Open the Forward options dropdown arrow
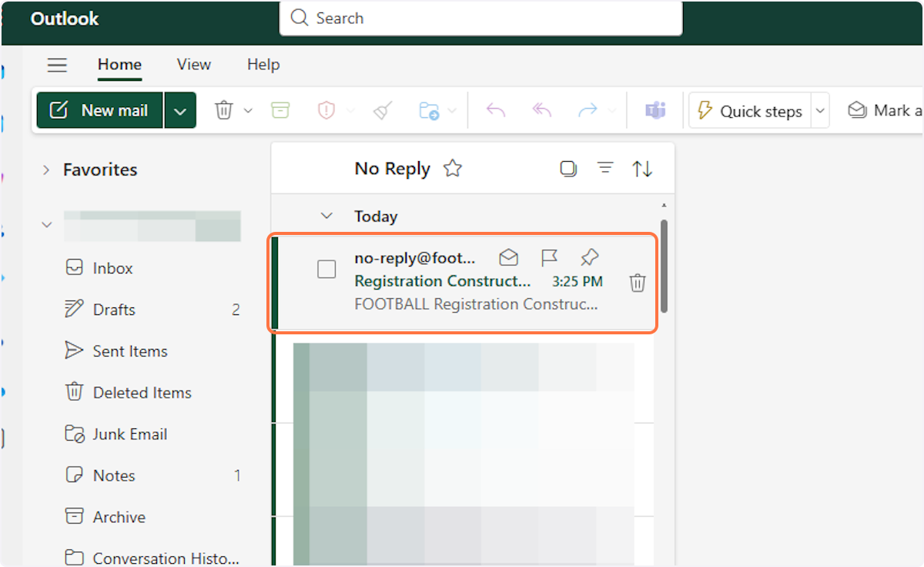This screenshot has height=567, width=924. (612, 111)
